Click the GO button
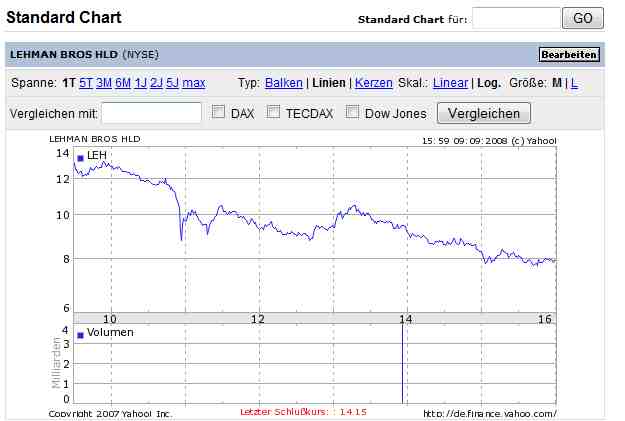 (582, 18)
